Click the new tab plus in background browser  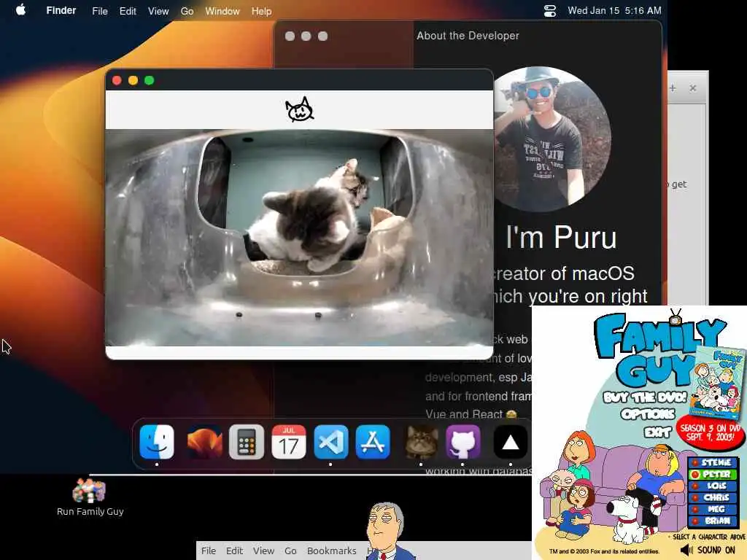click(x=673, y=88)
